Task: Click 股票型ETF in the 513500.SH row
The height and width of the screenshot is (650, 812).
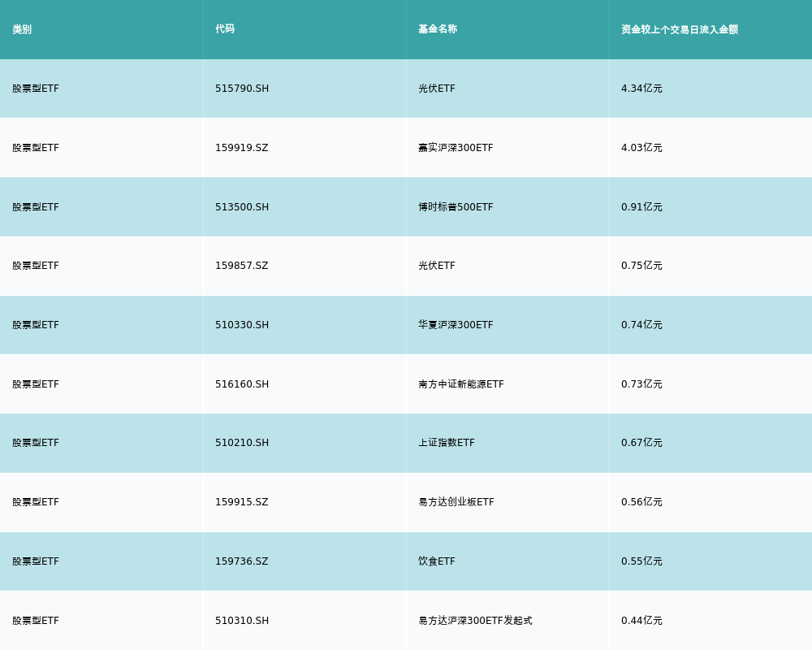Action: pyautogui.click(x=36, y=207)
